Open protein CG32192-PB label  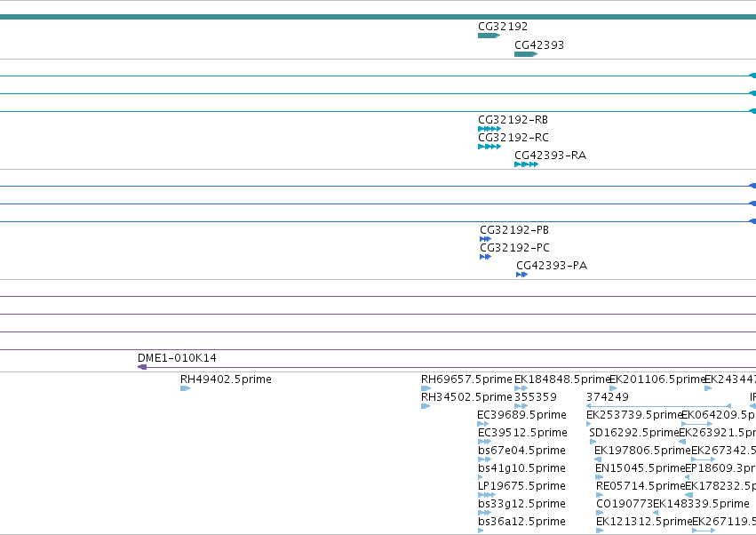(514, 230)
